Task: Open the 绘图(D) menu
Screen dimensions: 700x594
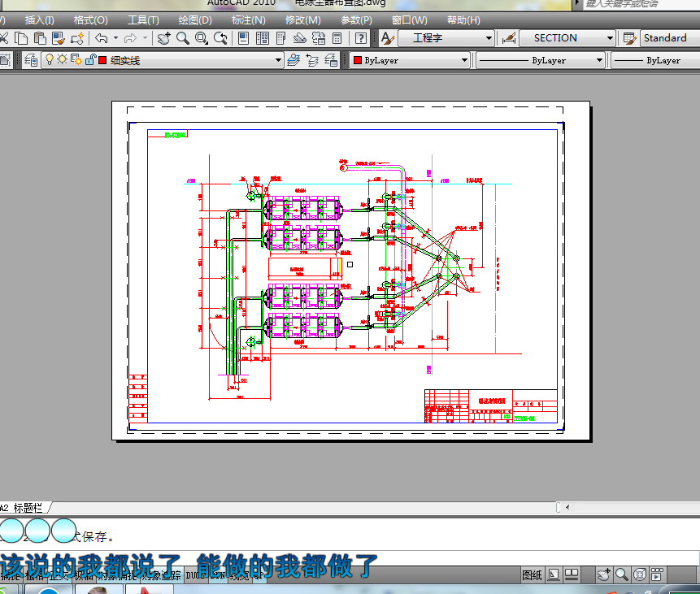Action: pos(194,20)
